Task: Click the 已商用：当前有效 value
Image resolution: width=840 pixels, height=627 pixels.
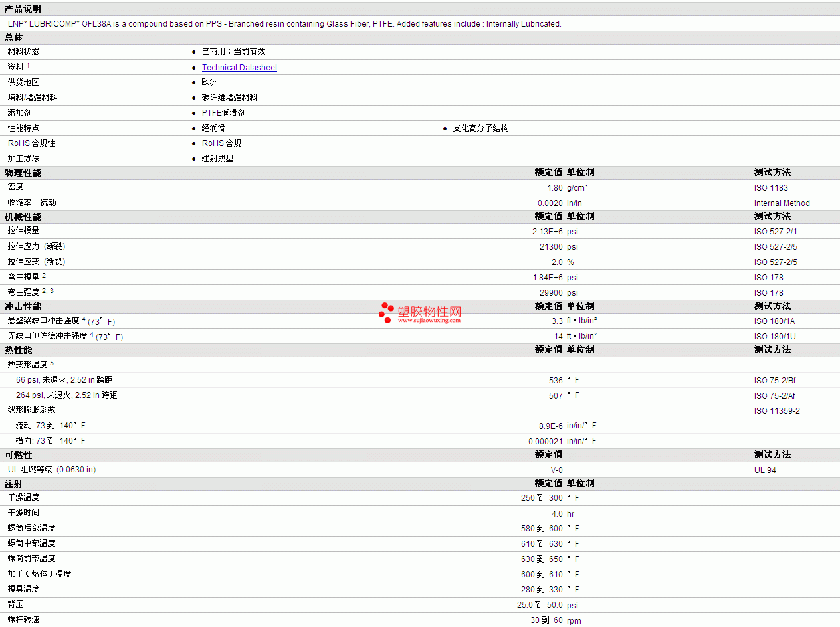Action: coord(234,52)
